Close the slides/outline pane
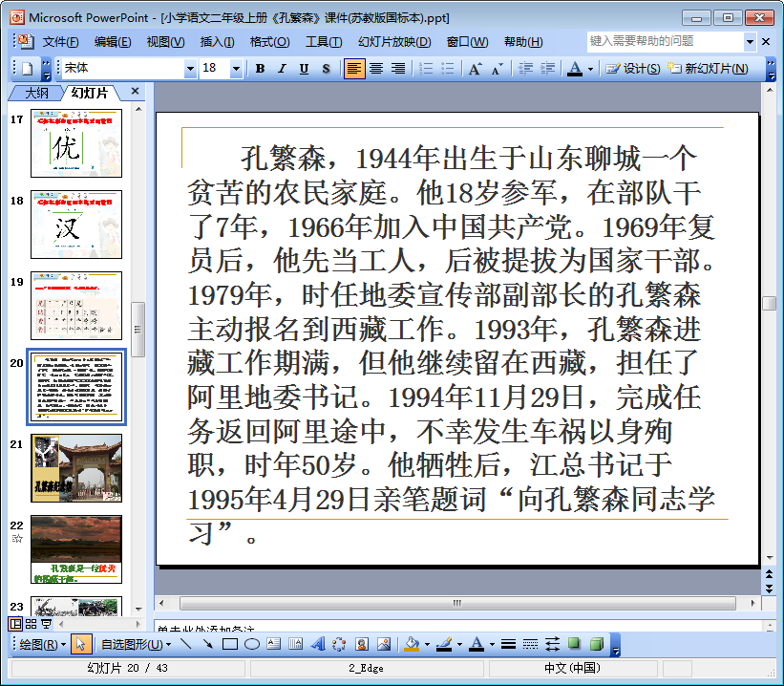784x686 pixels. click(x=135, y=91)
